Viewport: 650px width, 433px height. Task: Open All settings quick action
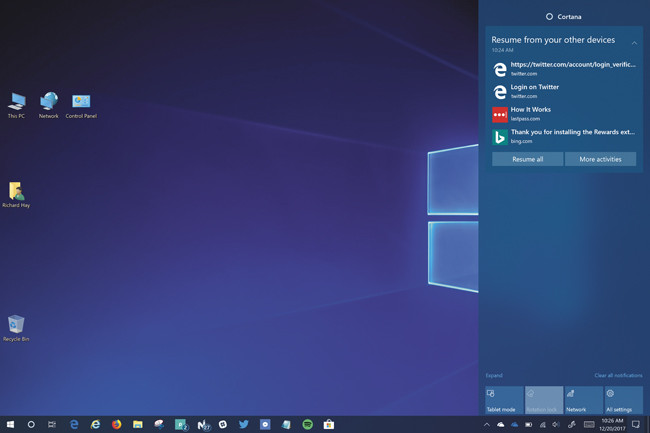point(623,400)
